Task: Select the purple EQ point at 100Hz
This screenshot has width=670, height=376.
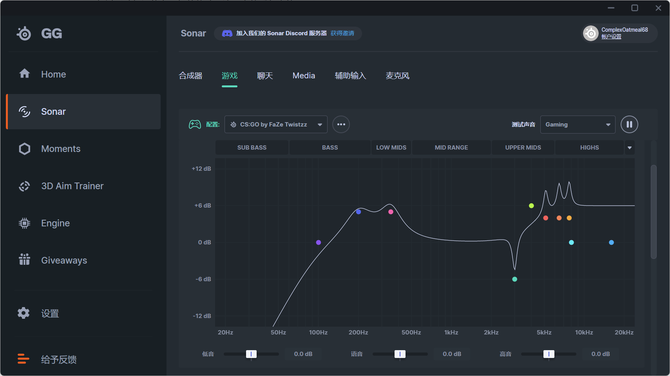Action: click(x=318, y=242)
